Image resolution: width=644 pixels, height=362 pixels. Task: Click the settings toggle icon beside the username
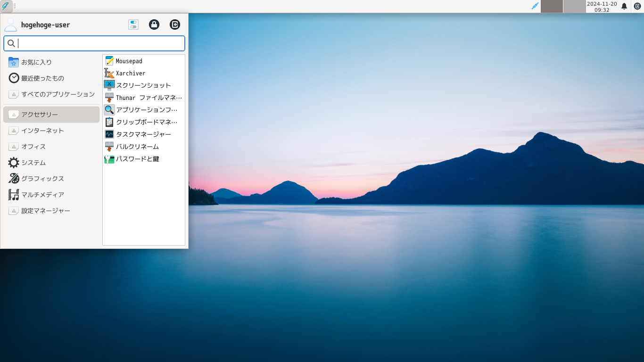pyautogui.click(x=133, y=25)
